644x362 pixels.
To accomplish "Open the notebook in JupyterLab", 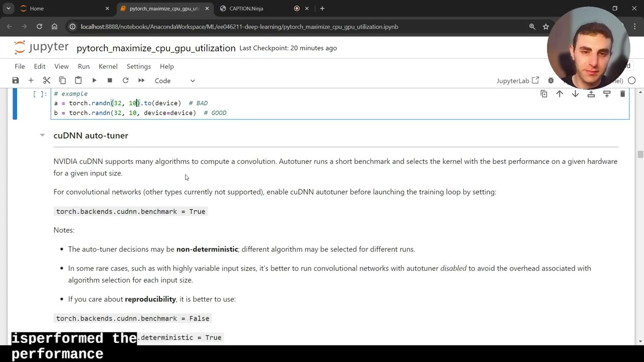I will pyautogui.click(x=517, y=80).
